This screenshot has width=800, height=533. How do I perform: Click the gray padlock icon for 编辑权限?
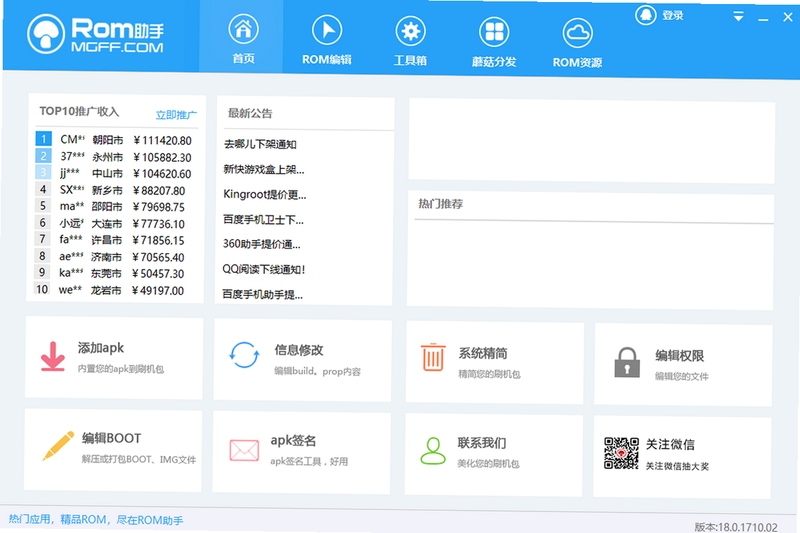tap(627, 362)
